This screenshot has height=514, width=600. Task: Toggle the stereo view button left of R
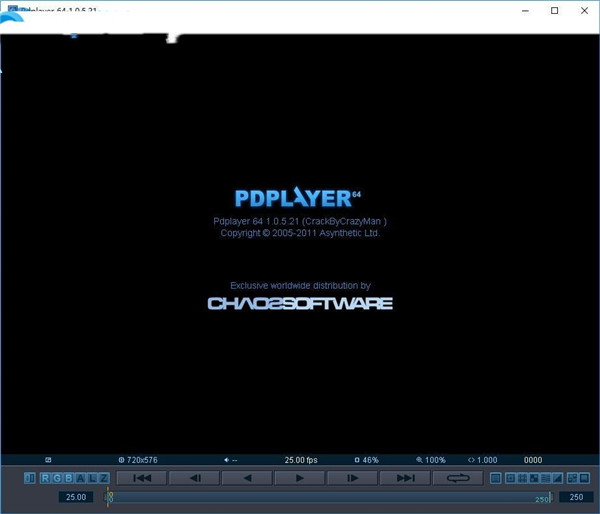(x=29, y=478)
